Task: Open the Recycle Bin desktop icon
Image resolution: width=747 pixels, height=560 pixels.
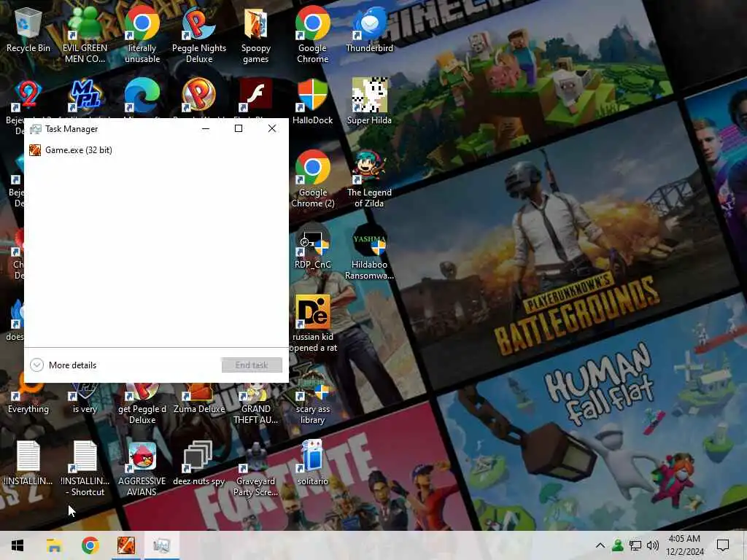Action: coord(28,31)
